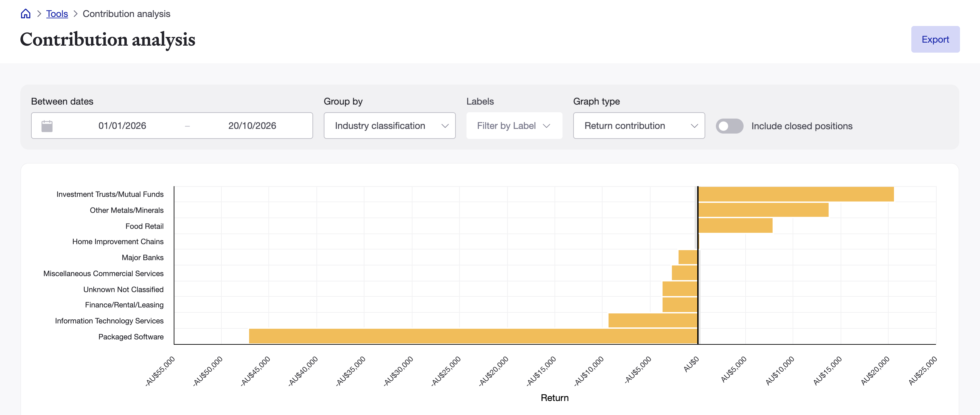The width and height of the screenshot is (980, 415).
Task: Click the AU$0 axis tick label
Action: click(x=691, y=364)
